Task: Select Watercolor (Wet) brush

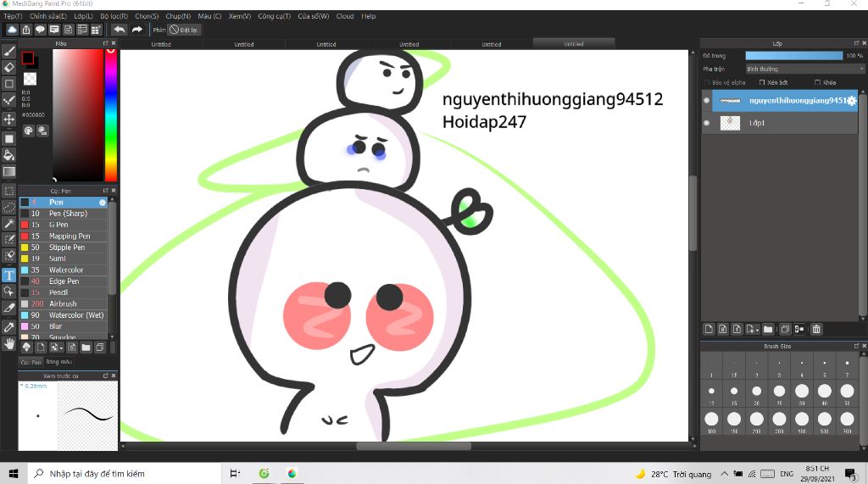Action: coord(64,315)
